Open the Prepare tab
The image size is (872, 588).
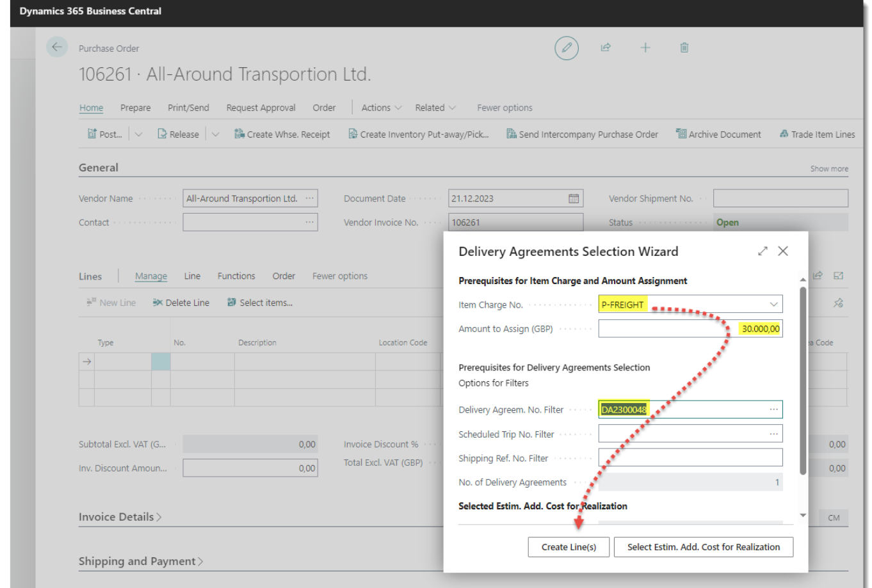(136, 107)
